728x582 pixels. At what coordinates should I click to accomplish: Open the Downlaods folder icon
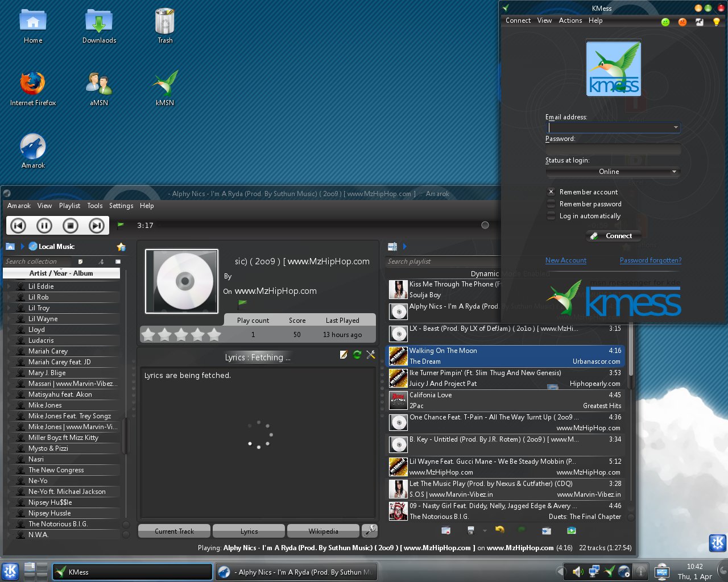click(x=99, y=26)
